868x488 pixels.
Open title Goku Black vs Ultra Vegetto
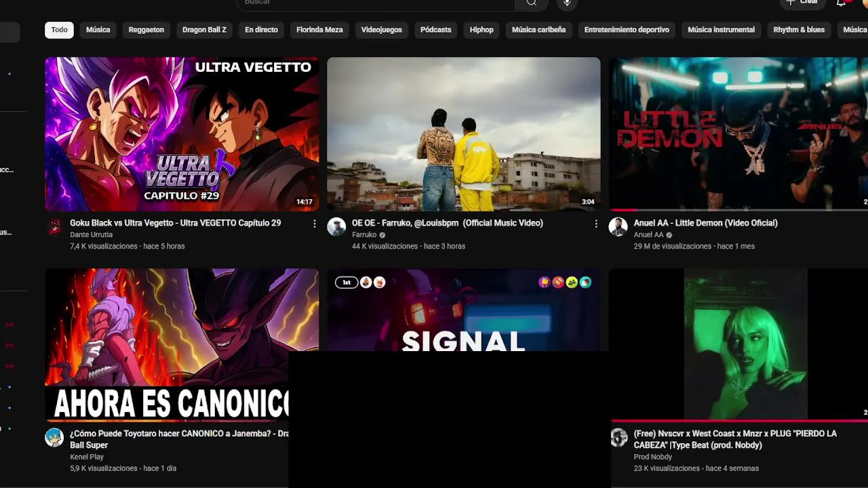pos(175,223)
